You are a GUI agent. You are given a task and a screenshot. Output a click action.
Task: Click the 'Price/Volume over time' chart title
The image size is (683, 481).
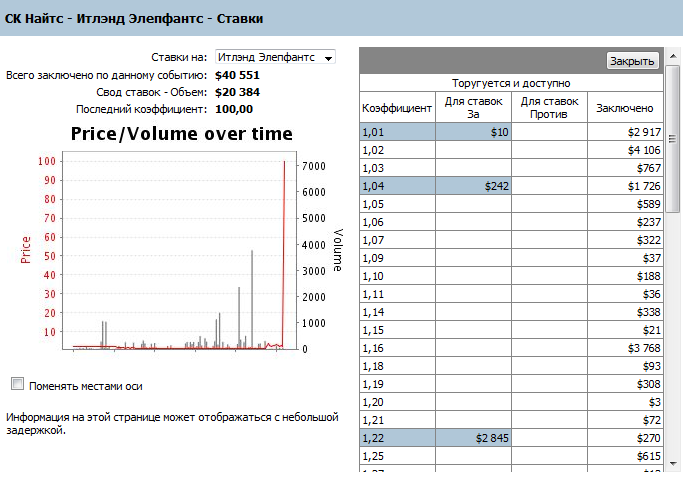click(x=182, y=134)
